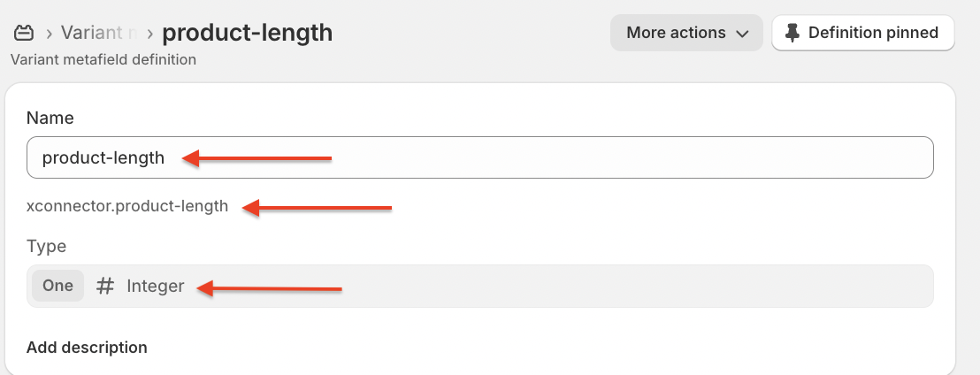
Task: Click the pushpin icon on Definition pinned
Action: tap(792, 33)
